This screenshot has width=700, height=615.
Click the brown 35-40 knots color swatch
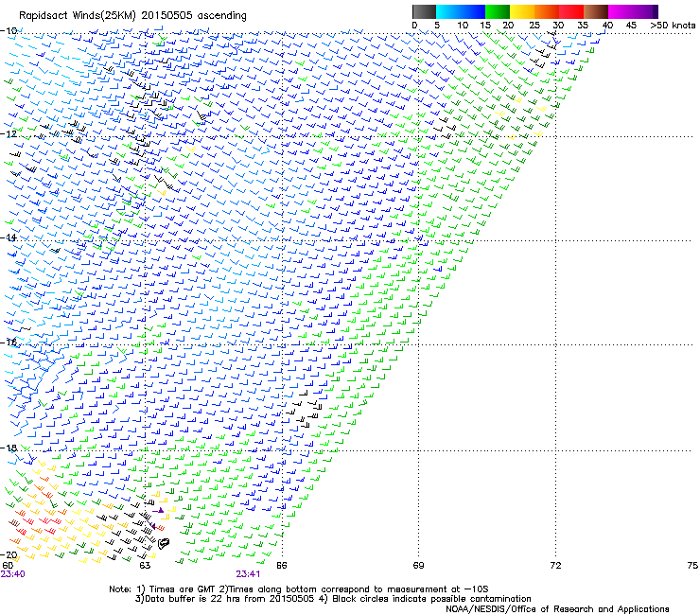596,11
